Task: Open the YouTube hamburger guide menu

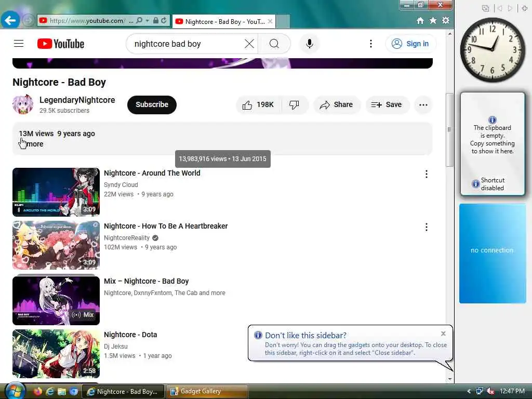Action: 19,44
